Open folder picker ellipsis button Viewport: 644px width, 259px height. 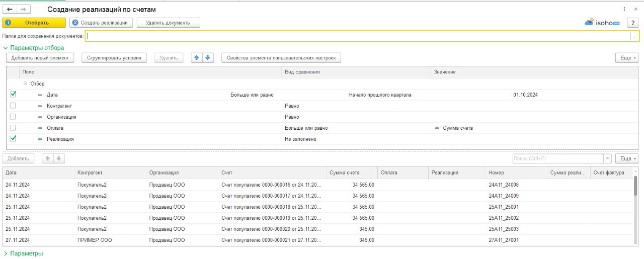coord(634,36)
